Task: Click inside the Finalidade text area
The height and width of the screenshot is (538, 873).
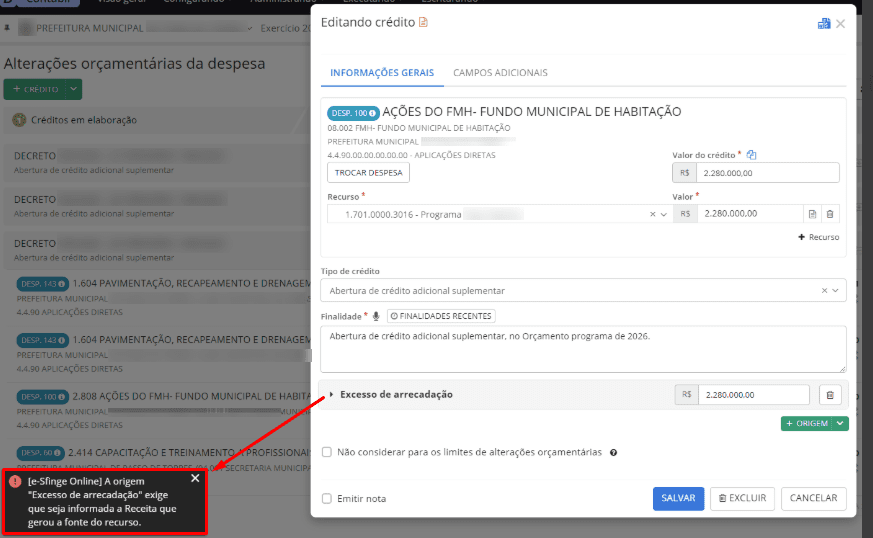Action: tap(583, 349)
